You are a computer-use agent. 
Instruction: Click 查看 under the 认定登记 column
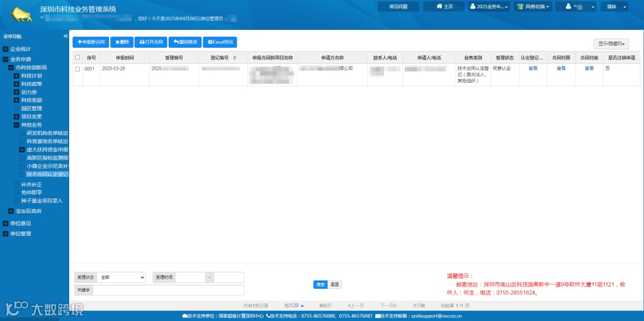(x=532, y=68)
